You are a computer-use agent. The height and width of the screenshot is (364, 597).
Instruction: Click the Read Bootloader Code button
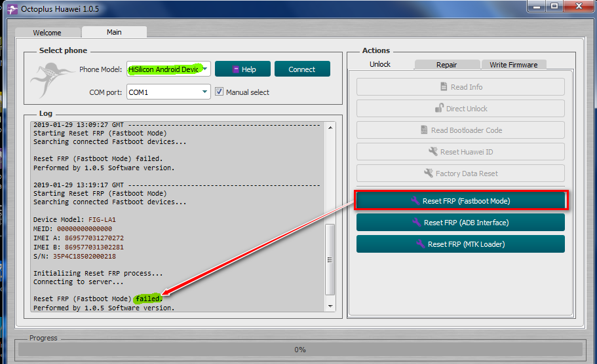(461, 130)
